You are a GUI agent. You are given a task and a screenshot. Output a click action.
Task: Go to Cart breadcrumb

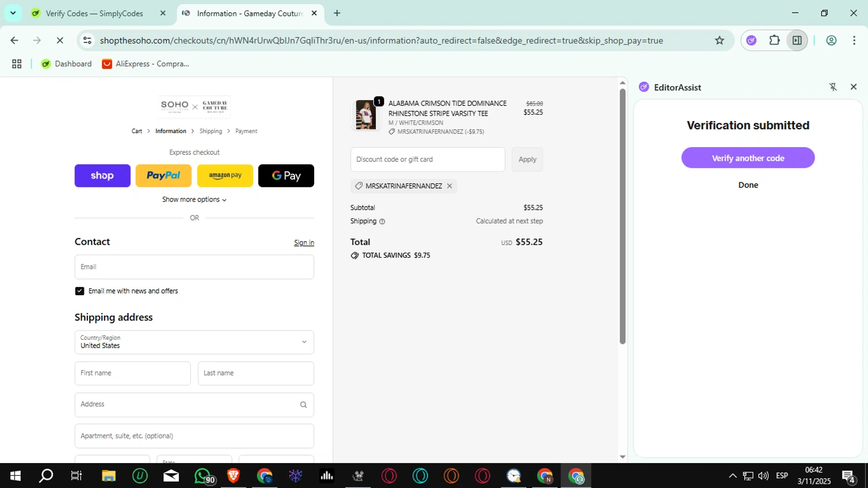[137, 131]
